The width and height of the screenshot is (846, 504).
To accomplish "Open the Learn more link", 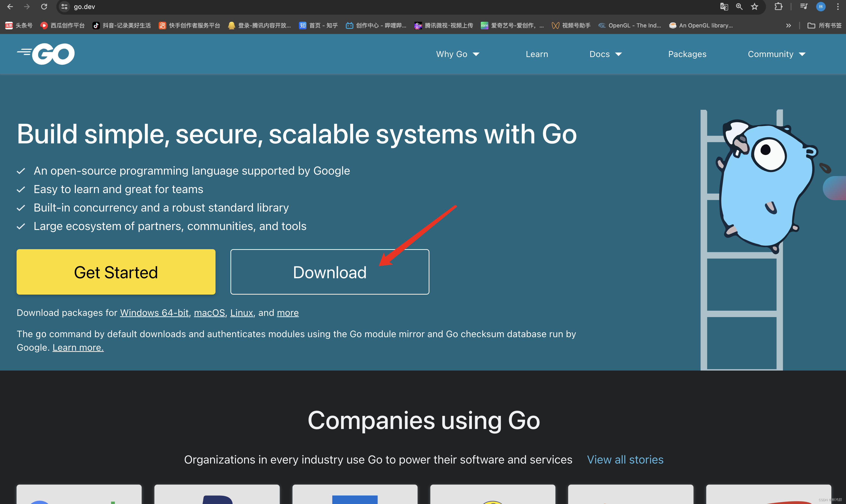I will pyautogui.click(x=78, y=348).
